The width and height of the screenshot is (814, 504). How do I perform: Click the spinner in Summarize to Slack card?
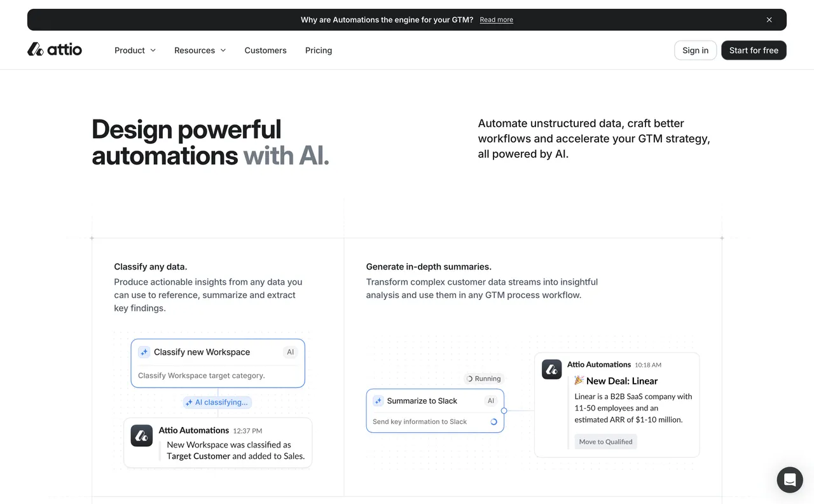point(493,422)
